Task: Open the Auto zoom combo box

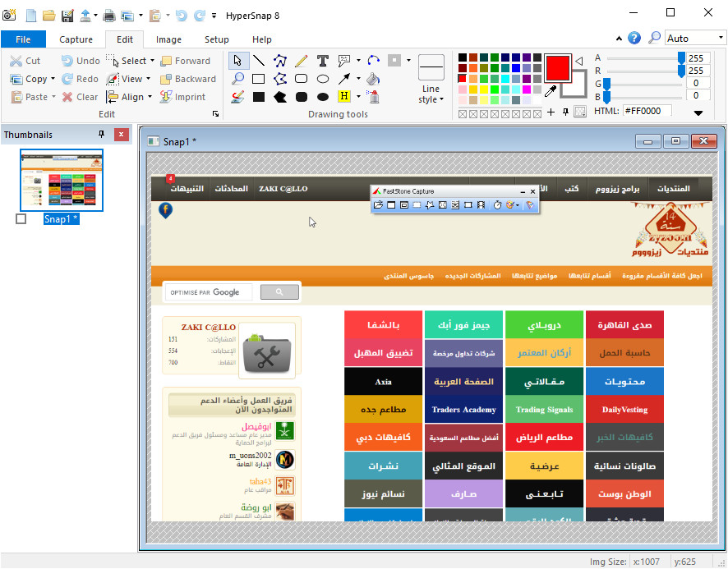Action: (695, 38)
